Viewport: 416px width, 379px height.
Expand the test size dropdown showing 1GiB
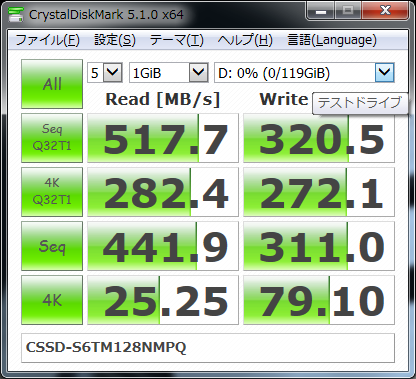[198, 72]
